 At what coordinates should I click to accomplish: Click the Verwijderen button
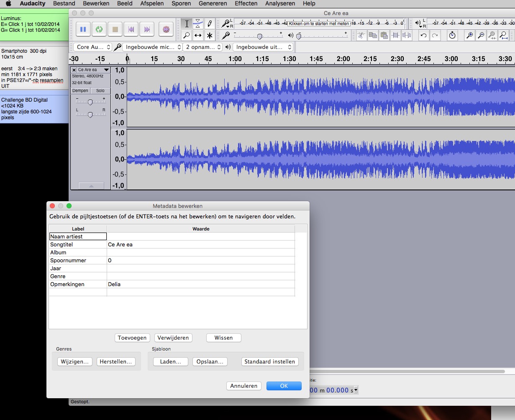[x=173, y=338]
